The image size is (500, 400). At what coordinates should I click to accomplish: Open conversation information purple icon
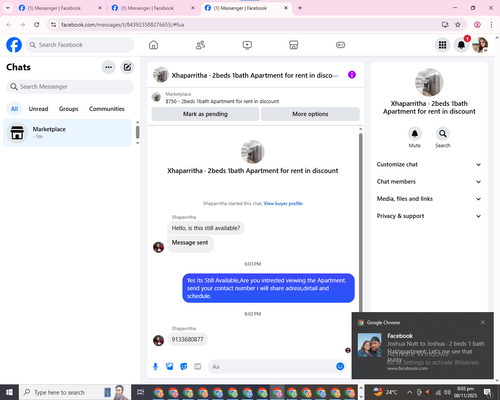[352, 75]
